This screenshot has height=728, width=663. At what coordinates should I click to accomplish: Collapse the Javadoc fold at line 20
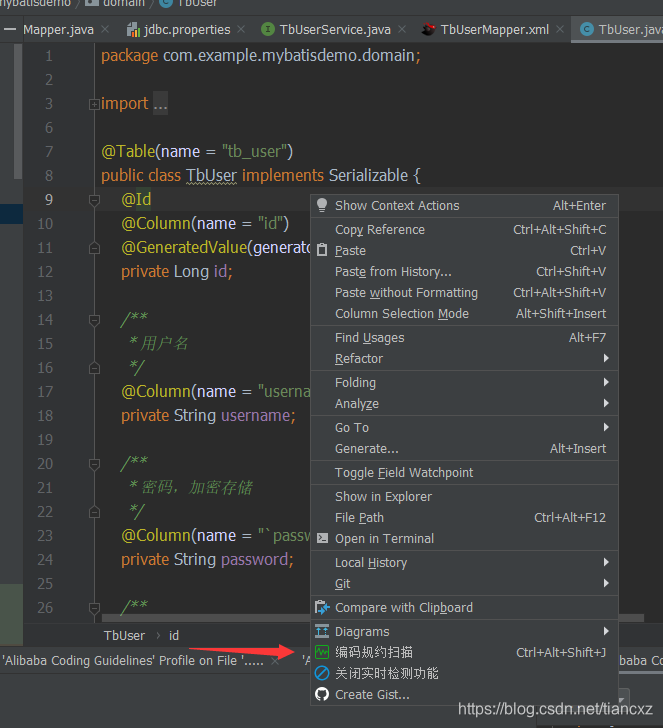click(x=94, y=464)
